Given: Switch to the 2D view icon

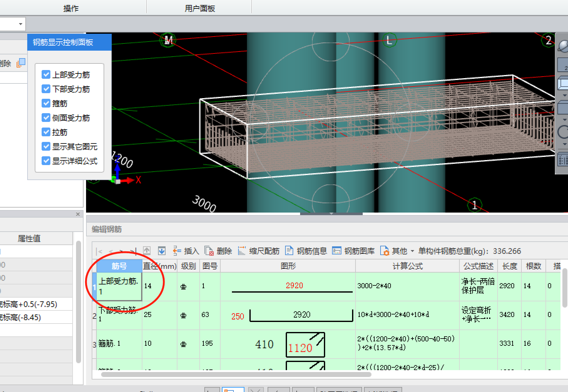Looking at the screenshot, I should pos(563,65).
